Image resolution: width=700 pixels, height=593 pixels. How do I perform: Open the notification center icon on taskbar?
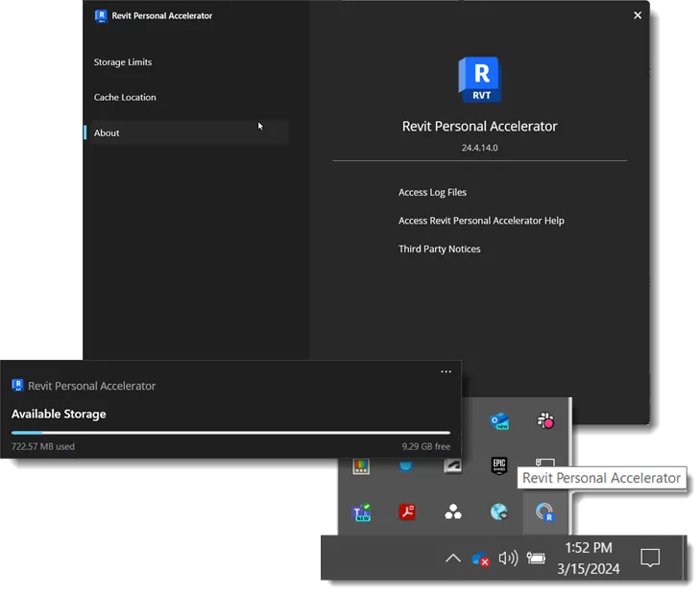click(650, 557)
